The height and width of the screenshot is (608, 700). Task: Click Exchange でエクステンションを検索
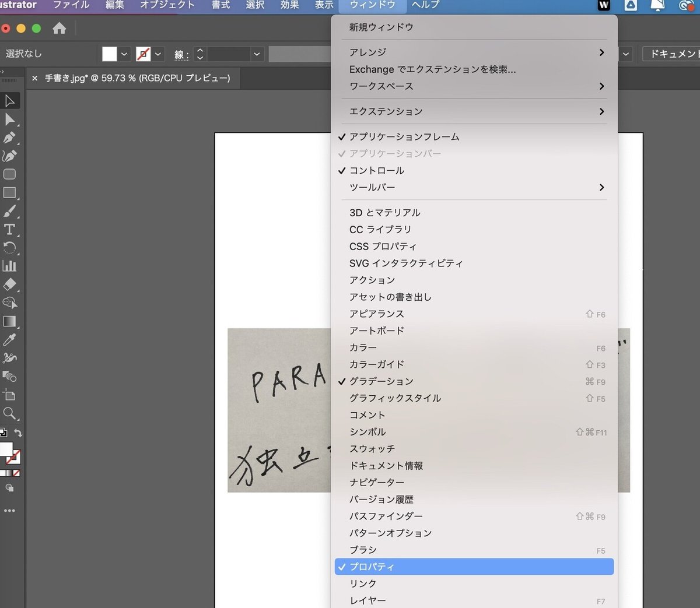[432, 69]
